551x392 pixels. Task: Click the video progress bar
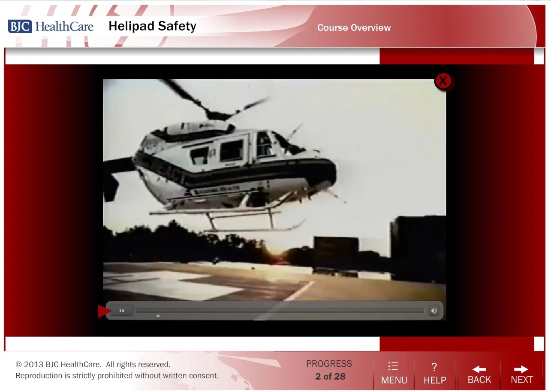pyautogui.click(x=280, y=311)
